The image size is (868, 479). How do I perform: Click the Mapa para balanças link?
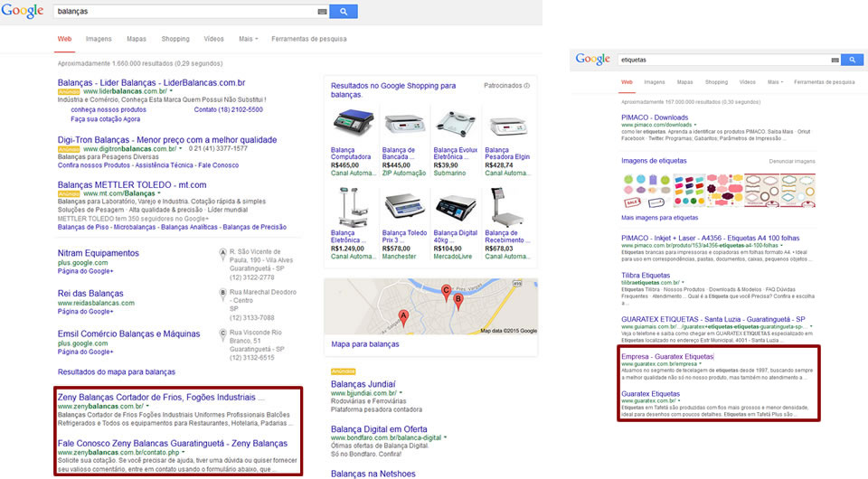tap(364, 344)
